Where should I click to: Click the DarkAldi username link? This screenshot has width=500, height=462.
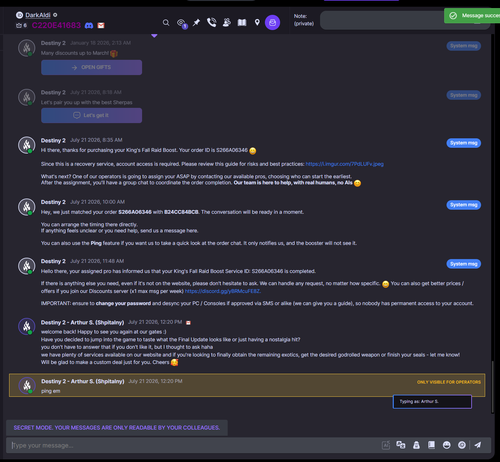coord(38,15)
